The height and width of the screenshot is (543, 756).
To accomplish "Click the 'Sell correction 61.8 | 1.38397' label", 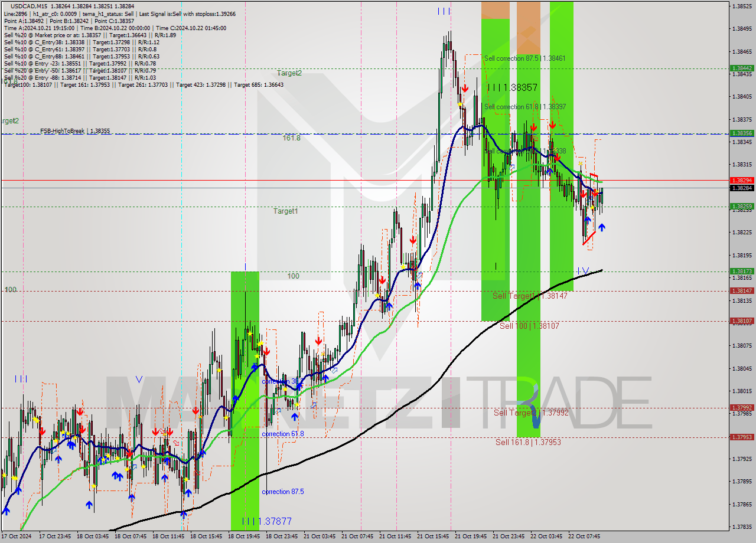I will tap(524, 107).
